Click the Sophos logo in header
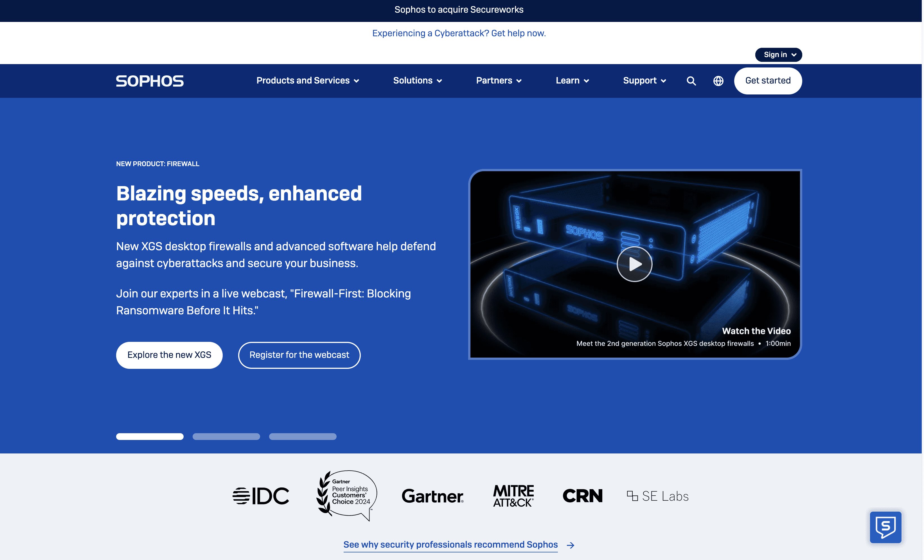 coord(150,81)
